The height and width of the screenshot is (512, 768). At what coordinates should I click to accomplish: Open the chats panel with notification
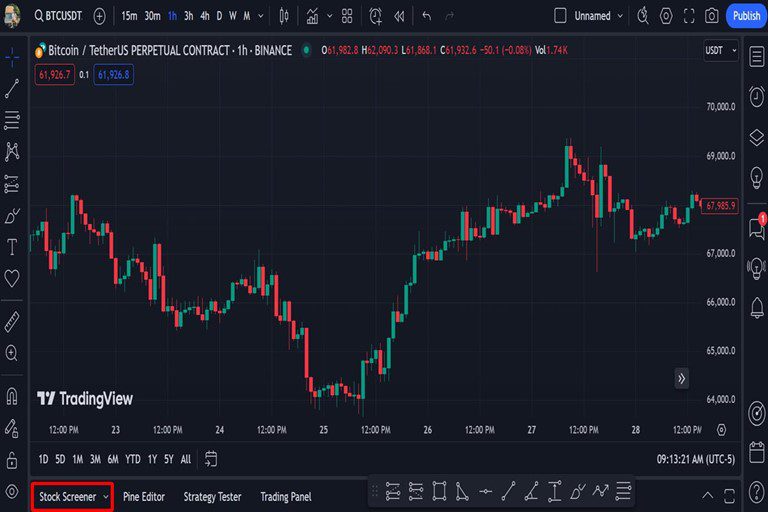[757, 227]
